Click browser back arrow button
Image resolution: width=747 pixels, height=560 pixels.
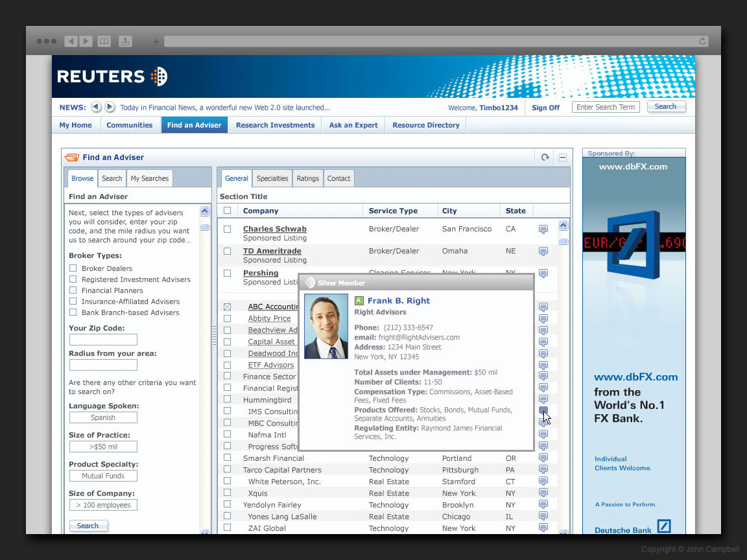point(71,41)
